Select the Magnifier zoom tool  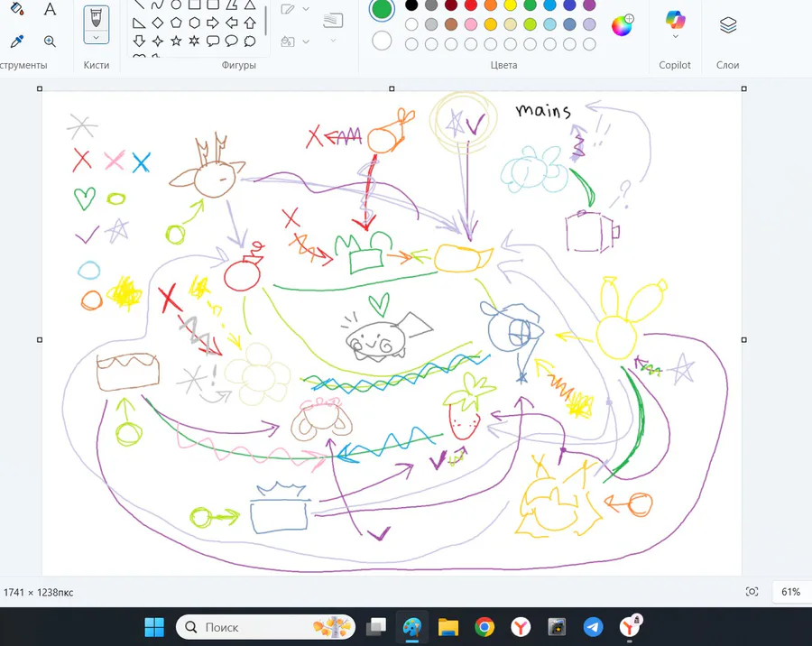(50, 42)
